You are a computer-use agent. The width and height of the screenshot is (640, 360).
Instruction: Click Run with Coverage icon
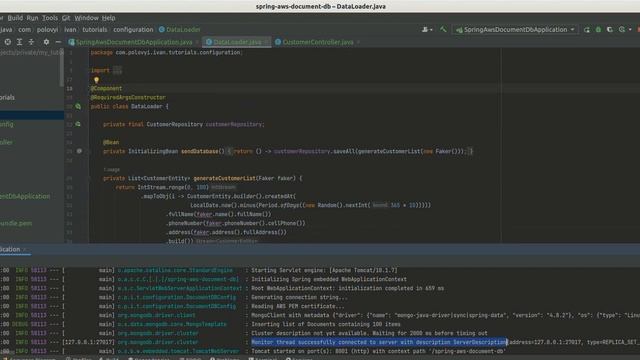[x=610, y=30]
